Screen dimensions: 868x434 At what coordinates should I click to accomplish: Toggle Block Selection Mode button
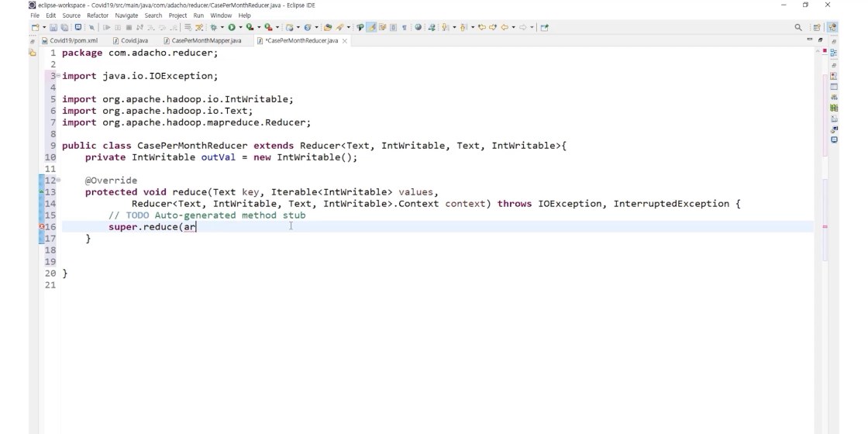coord(393,27)
